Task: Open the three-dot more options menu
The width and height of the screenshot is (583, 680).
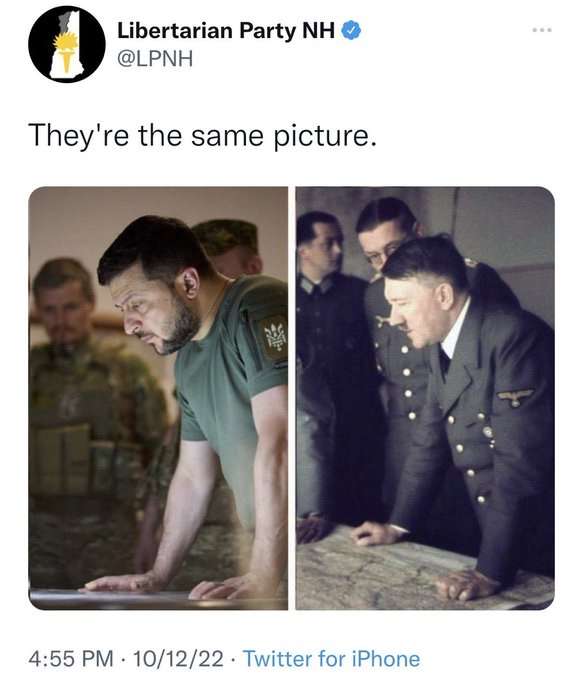Action: click(542, 30)
